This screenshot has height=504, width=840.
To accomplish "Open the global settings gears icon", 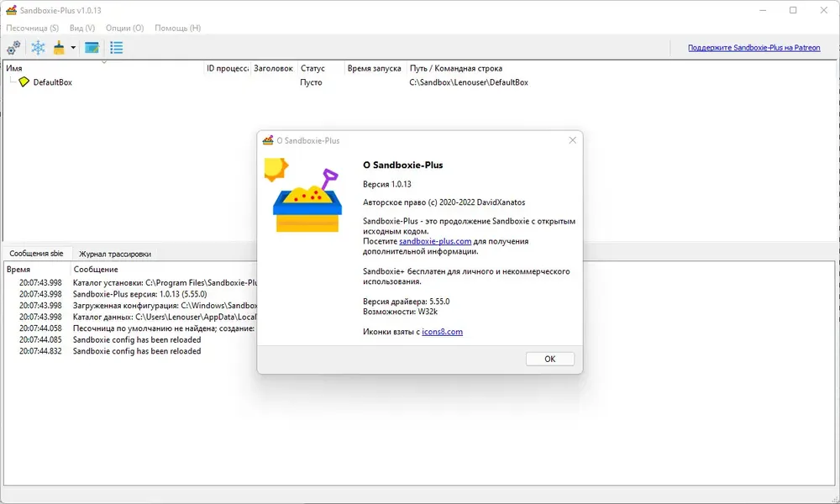I will click(x=13, y=48).
